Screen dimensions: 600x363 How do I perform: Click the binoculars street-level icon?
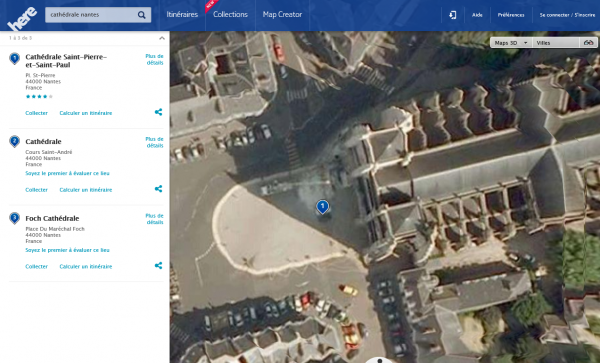click(x=589, y=42)
